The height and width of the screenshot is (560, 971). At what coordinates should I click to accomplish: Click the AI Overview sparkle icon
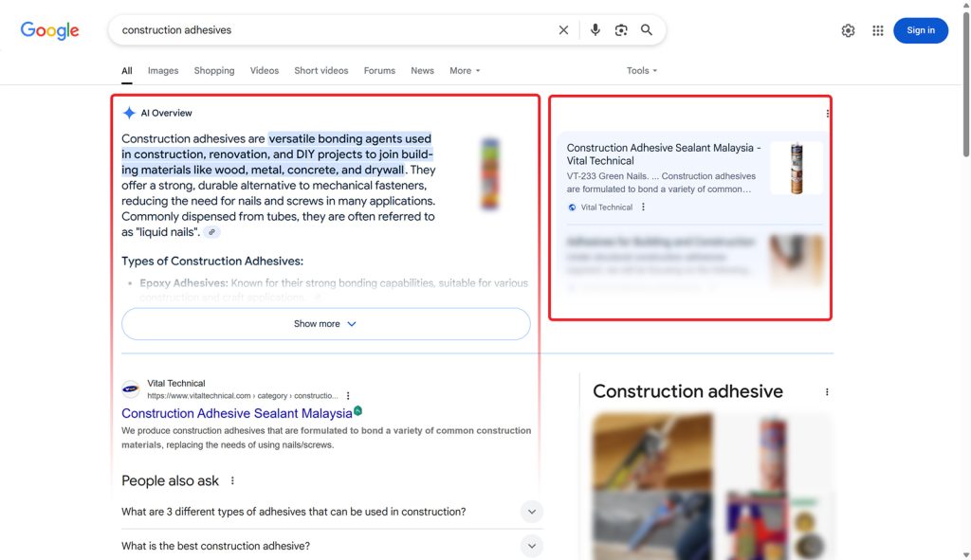pos(129,113)
